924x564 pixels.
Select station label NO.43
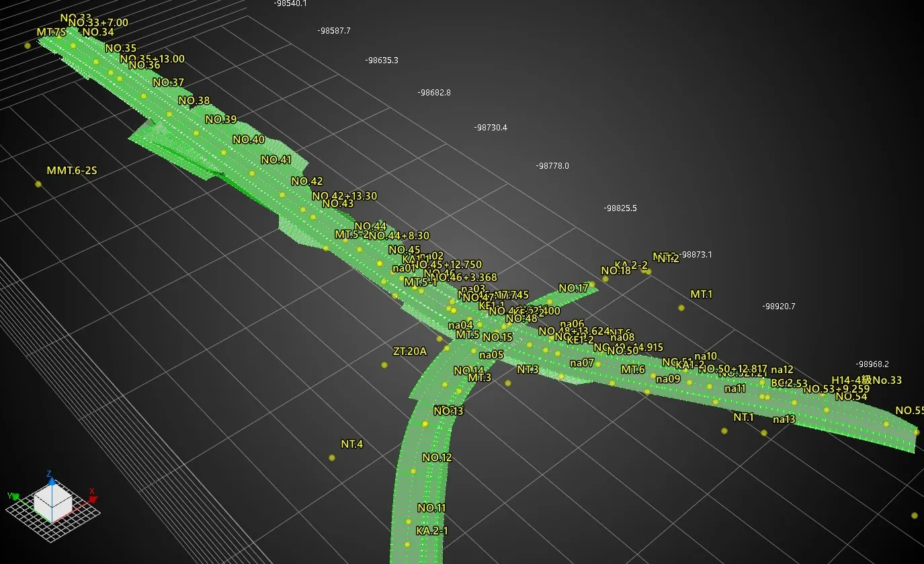[x=338, y=204]
